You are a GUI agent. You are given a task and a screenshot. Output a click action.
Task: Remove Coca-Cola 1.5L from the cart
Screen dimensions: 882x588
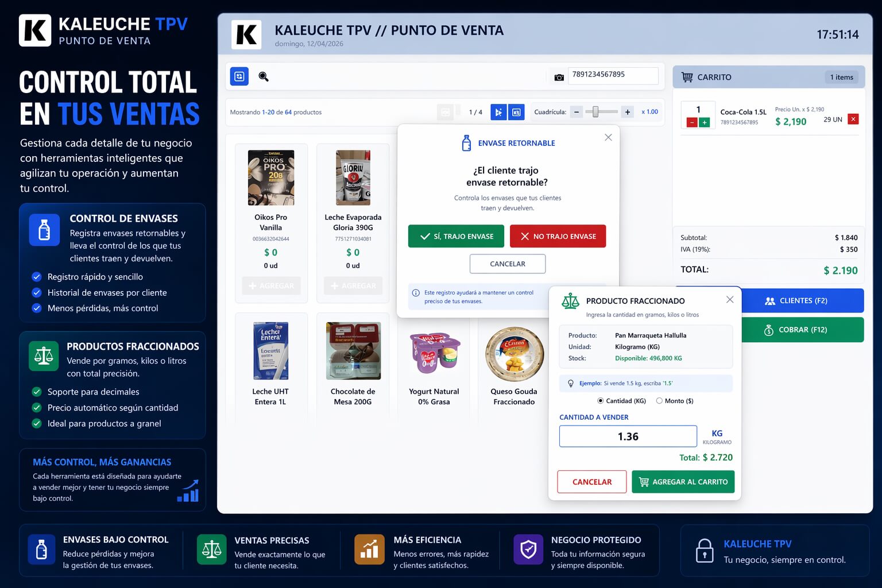coord(853,119)
